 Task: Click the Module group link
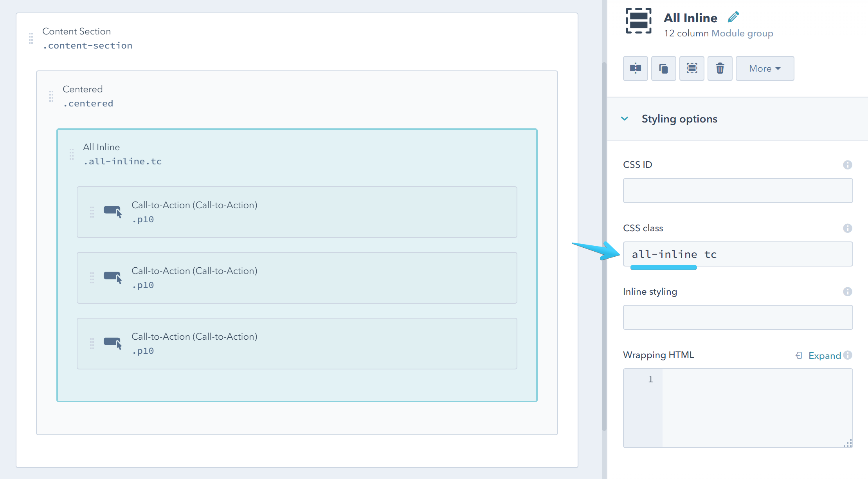point(742,33)
